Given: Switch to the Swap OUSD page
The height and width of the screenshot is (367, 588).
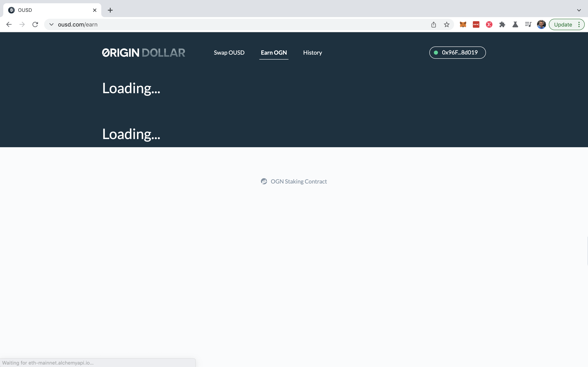Looking at the screenshot, I should pos(229,52).
